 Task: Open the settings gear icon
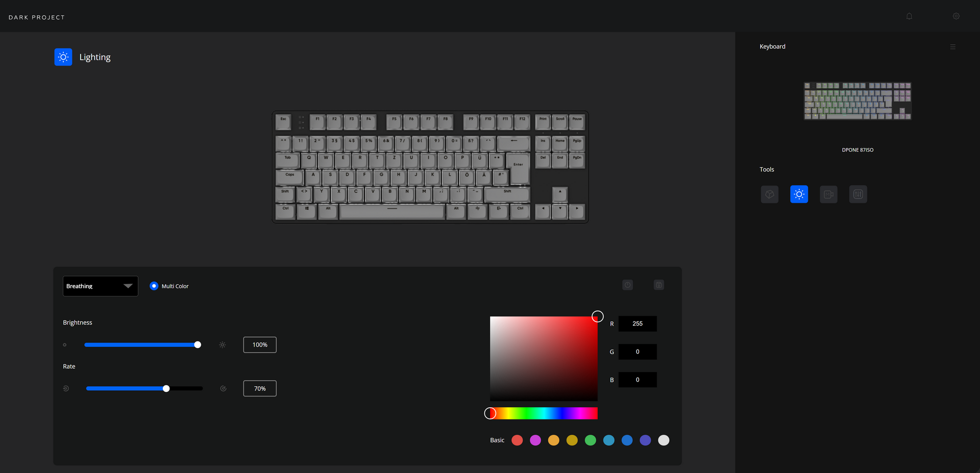click(x=956, y=16)
